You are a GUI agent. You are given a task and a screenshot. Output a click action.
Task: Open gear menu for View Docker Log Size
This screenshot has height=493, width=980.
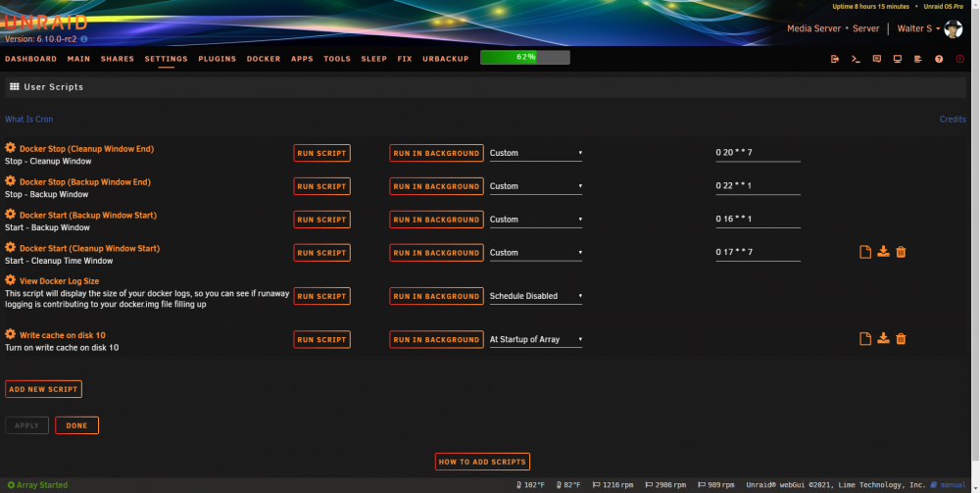[x=11, y=280]
